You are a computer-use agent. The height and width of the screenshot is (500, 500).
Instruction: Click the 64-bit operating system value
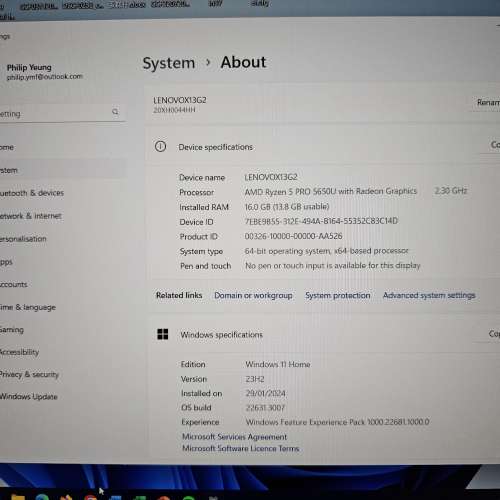[x=327, y=251]
